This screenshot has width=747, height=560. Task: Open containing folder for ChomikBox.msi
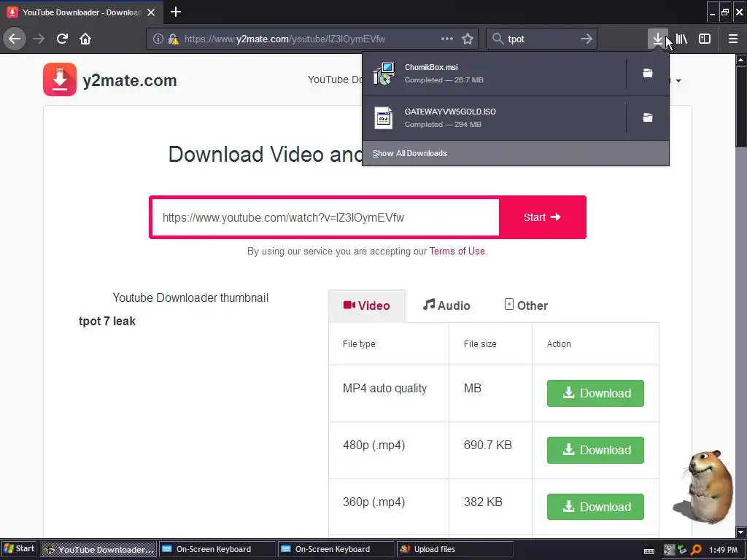[x=648, y=74]
